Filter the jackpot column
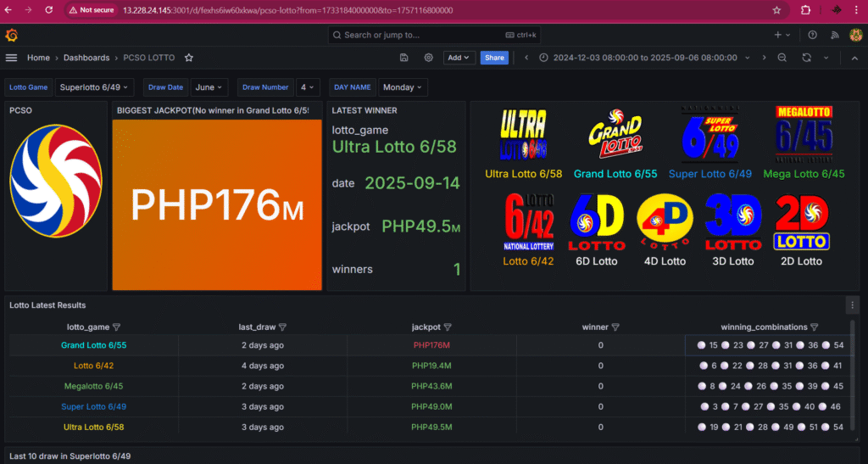Screen dimensions: 868x464 (448, 327)
